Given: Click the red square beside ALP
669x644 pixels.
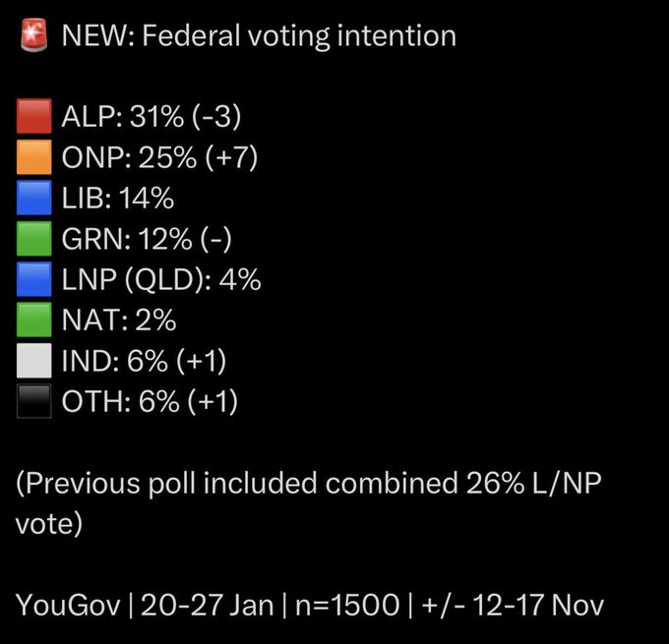Looking at the screenshot, I should tap(33, 118).
